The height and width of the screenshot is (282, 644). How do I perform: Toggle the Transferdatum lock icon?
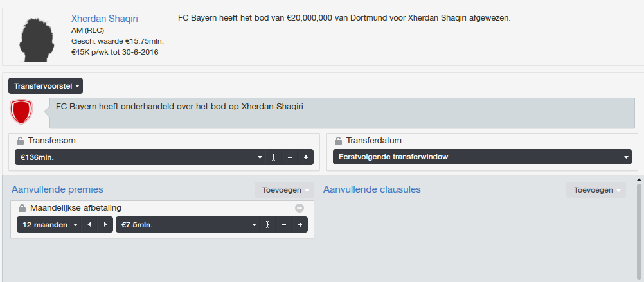[339, 141]
